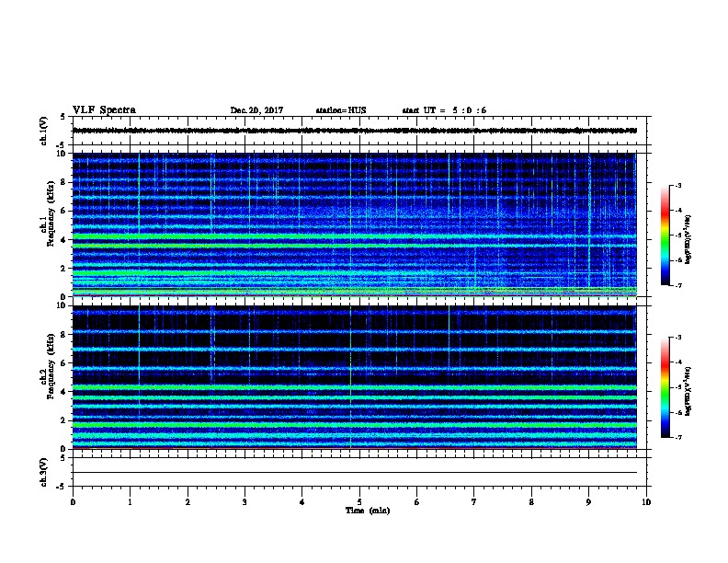Click time tick label "10" on x-axis
This screenshot has width=728, height=563.
[646, 501]
